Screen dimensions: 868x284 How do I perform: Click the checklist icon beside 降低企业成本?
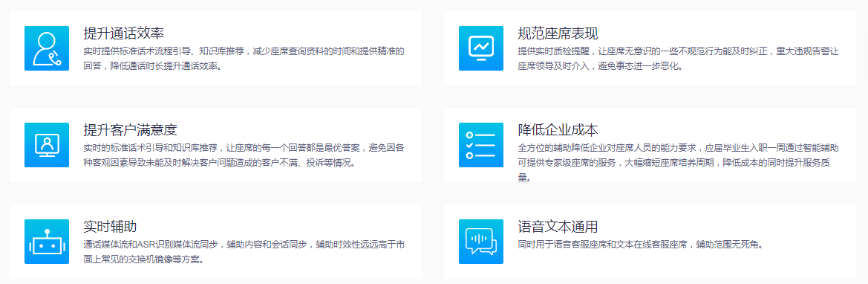click(481, 145)
